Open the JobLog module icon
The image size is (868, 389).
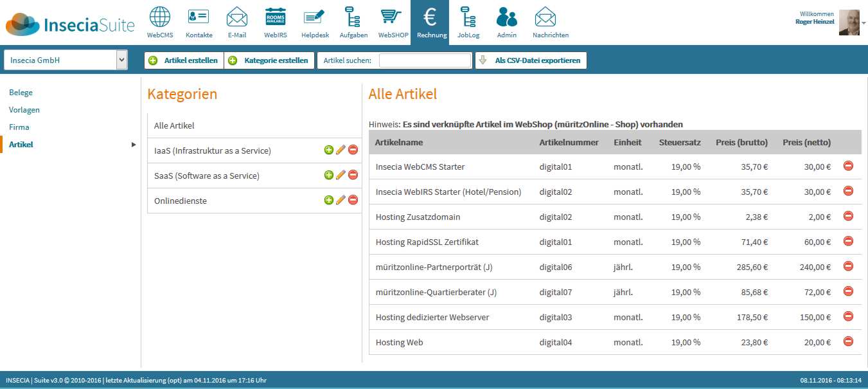coord(468,17)
